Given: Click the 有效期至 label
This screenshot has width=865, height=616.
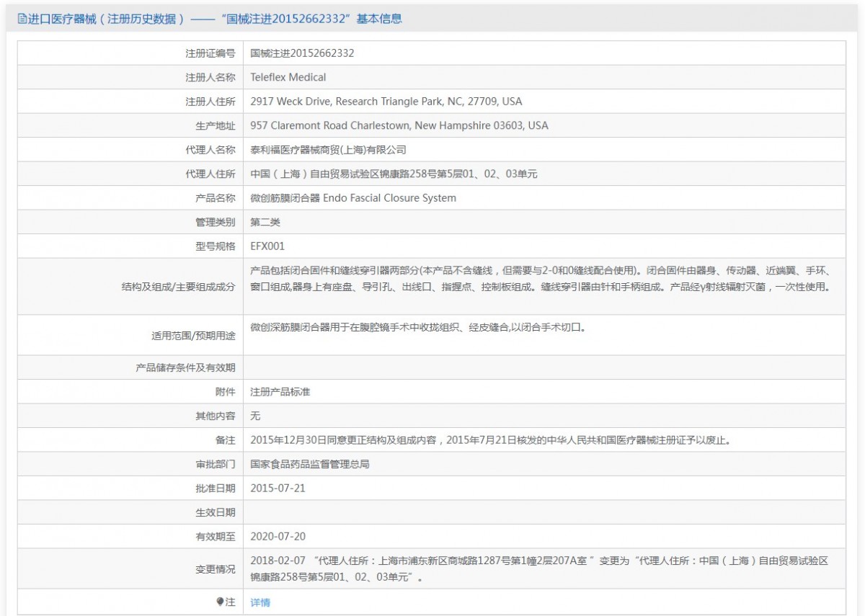Looking at the screenshot, I should click(x=216, y=536).
